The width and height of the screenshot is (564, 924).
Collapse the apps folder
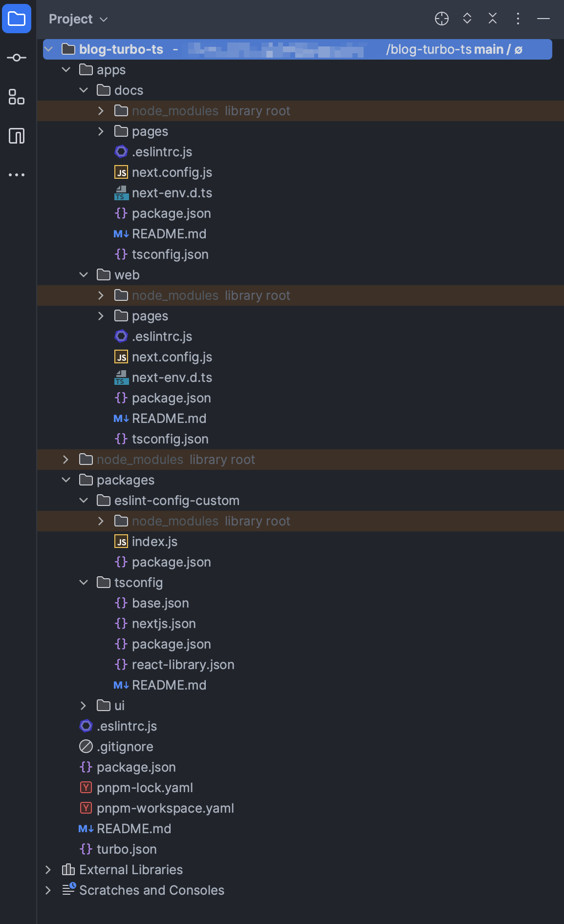point(66,70)
